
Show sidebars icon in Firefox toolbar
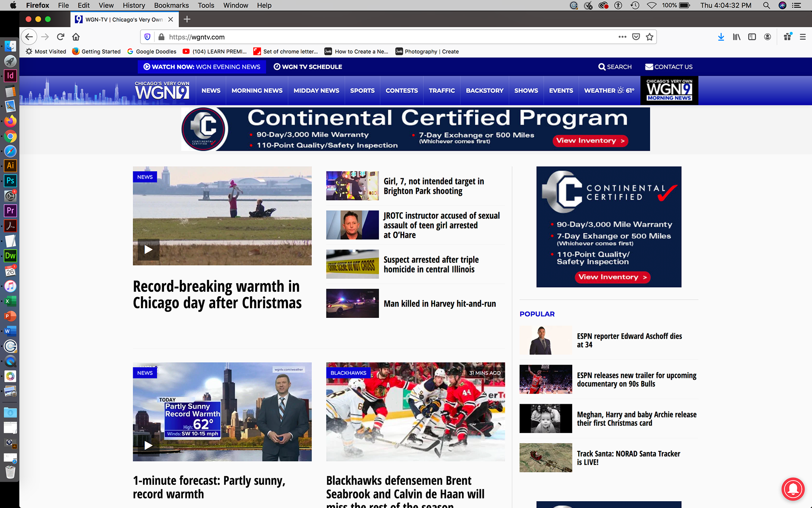pos(752,37)
